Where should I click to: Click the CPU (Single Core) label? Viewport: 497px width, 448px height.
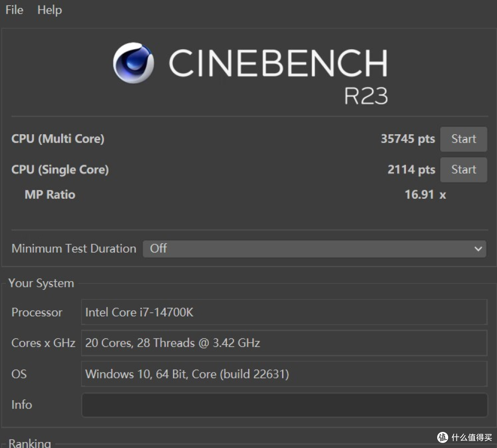[60, 170]
